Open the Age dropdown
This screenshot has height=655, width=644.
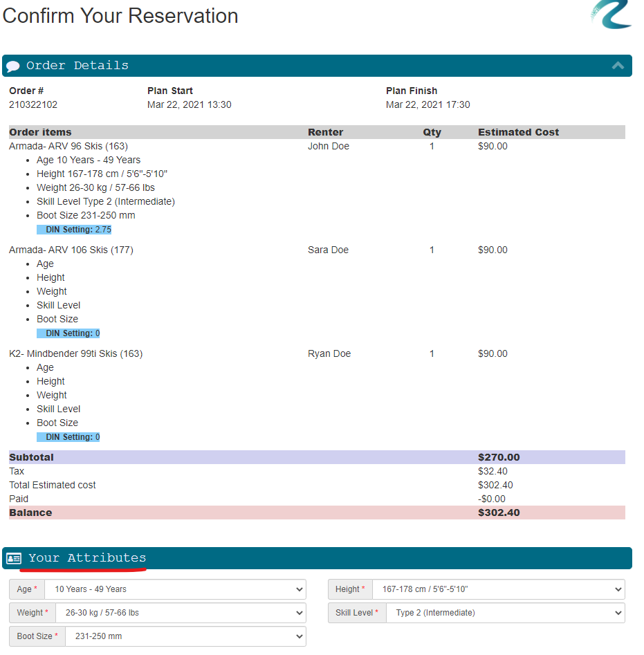click(x=175, y=589)
